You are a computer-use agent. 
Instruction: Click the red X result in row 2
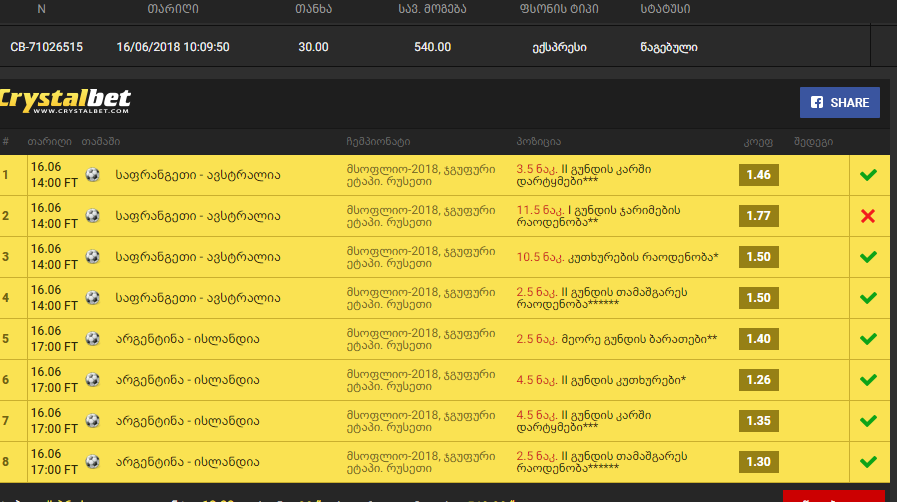[868, 216]
